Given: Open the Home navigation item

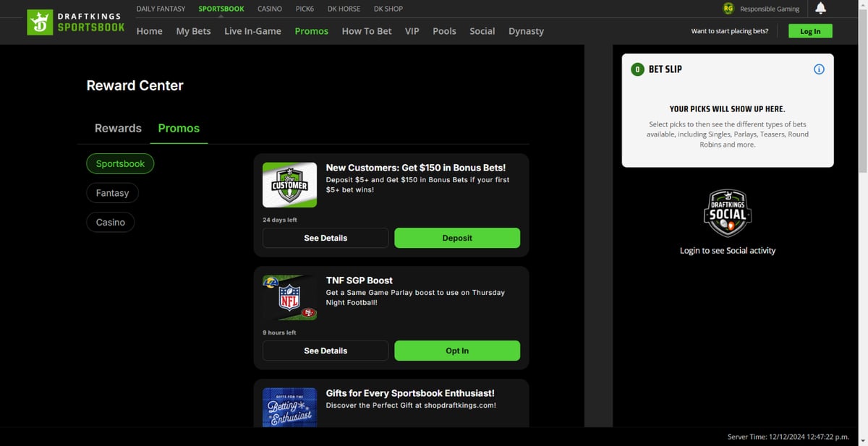Looking at the screenshot, I should click(149, 31).
